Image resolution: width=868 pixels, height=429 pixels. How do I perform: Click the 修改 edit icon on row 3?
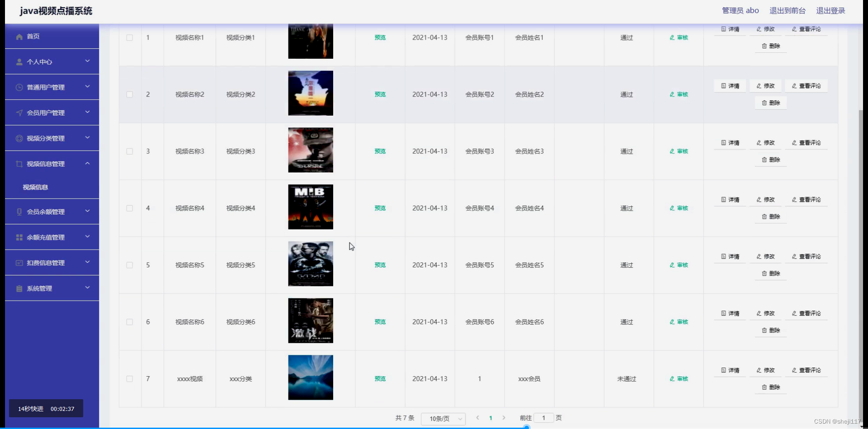click(758, 142)
